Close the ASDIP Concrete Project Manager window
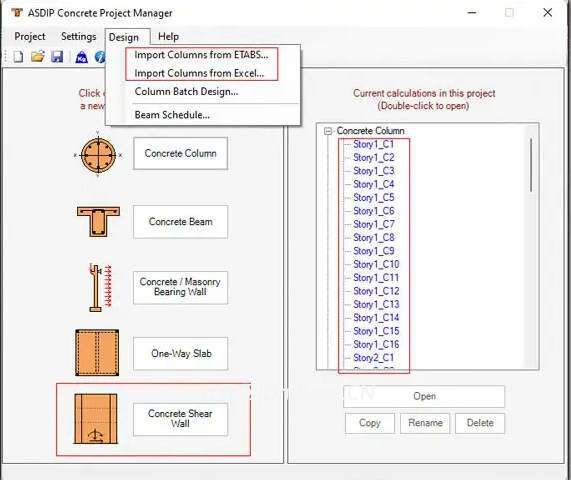The width and height of the screenshot is (571, 480). (547, 13)
